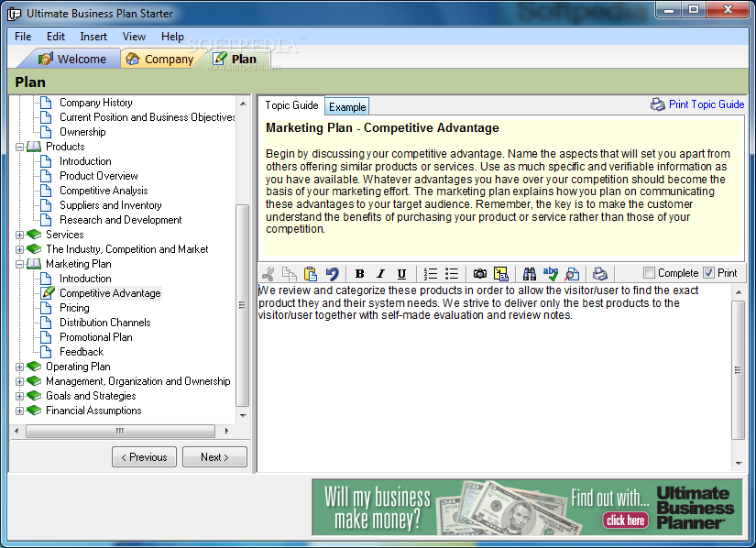Select Pricing in the plan tree
This screenshot has width=756, height=548.
[74, 308]
